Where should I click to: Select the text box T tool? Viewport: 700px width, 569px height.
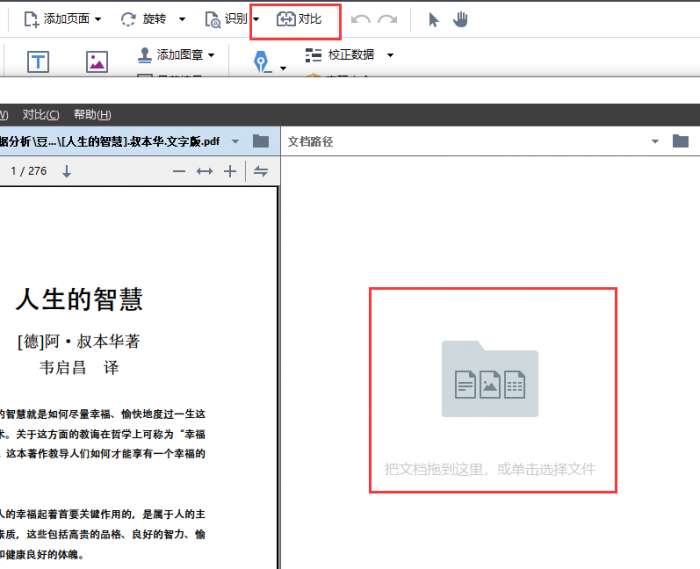pyautogui.click(x=38, y=62)
